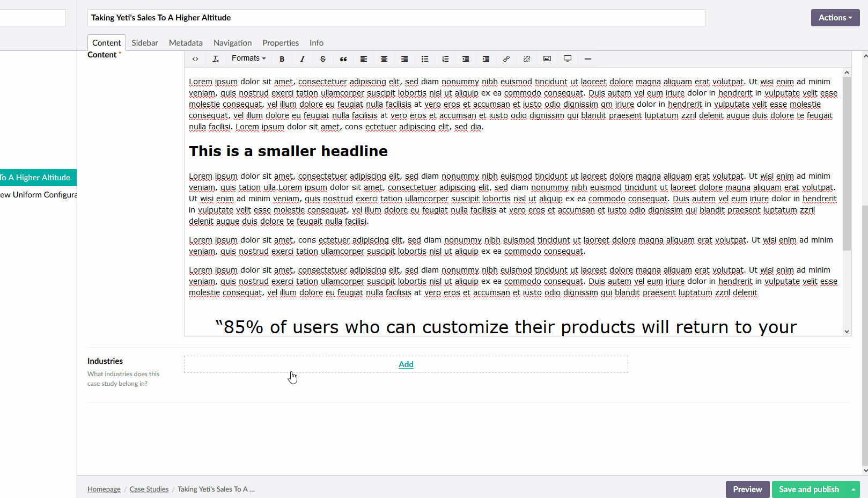This screenshot has height=498, width=868.
Task: Switch to the Content tab
Action: click(x=106, y=43)
